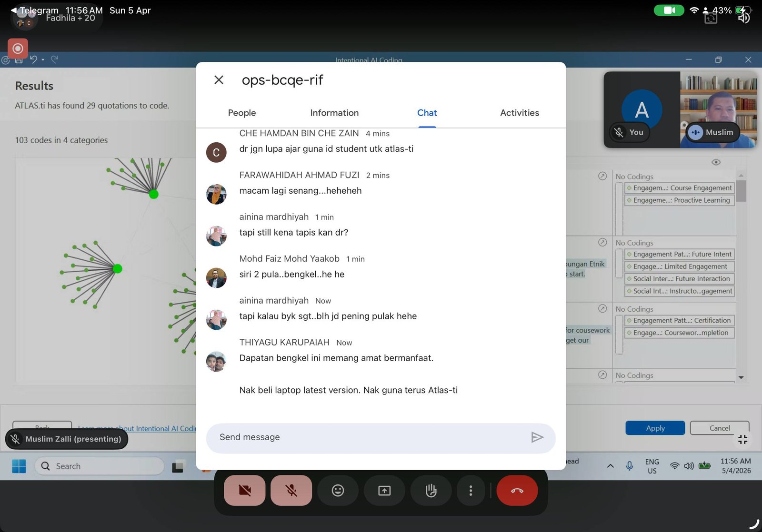Viewport: 762px width, 532px height.
Task: Open the fourth No Codings arrow icon
Action: point(602,374)
